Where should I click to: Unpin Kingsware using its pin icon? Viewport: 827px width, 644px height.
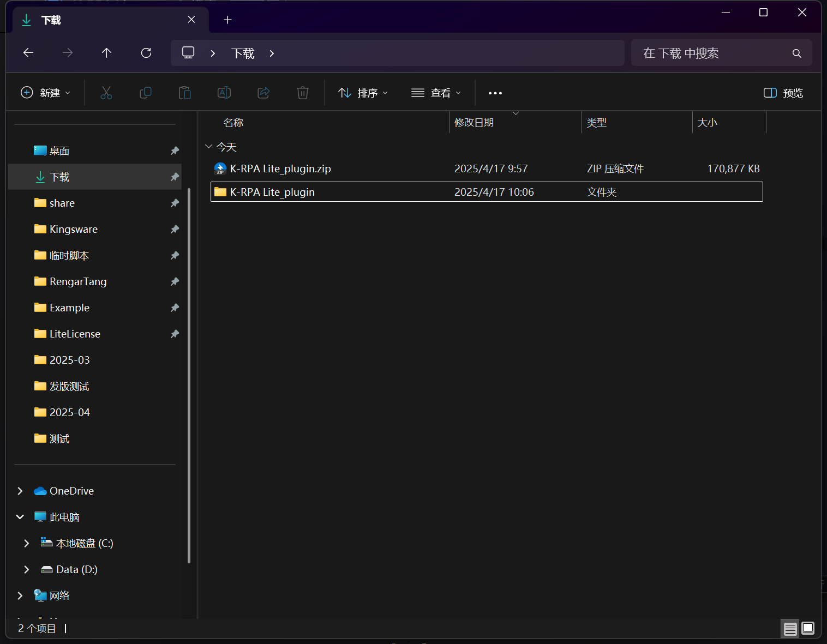(175, 230)
